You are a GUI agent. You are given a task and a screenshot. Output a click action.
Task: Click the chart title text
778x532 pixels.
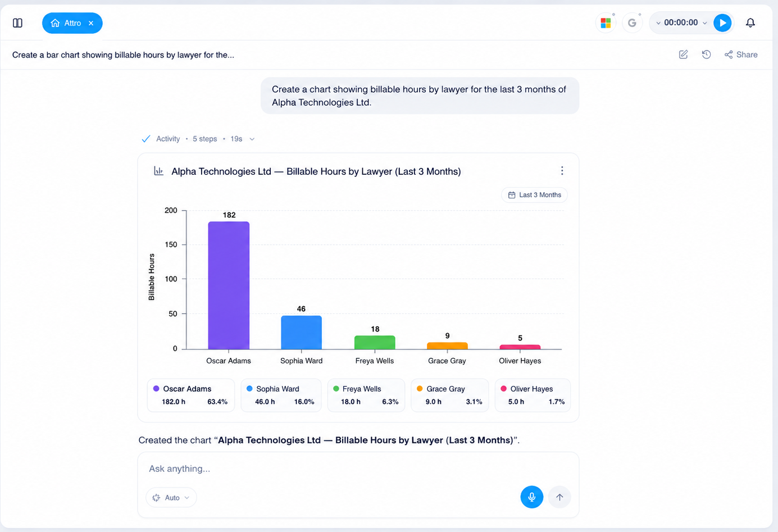point(316,171)
